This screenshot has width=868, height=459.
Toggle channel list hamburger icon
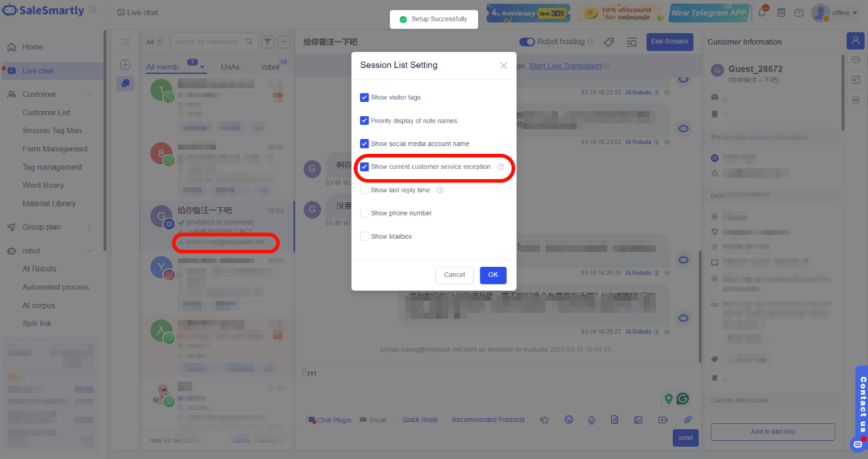(x=126, y=42)
